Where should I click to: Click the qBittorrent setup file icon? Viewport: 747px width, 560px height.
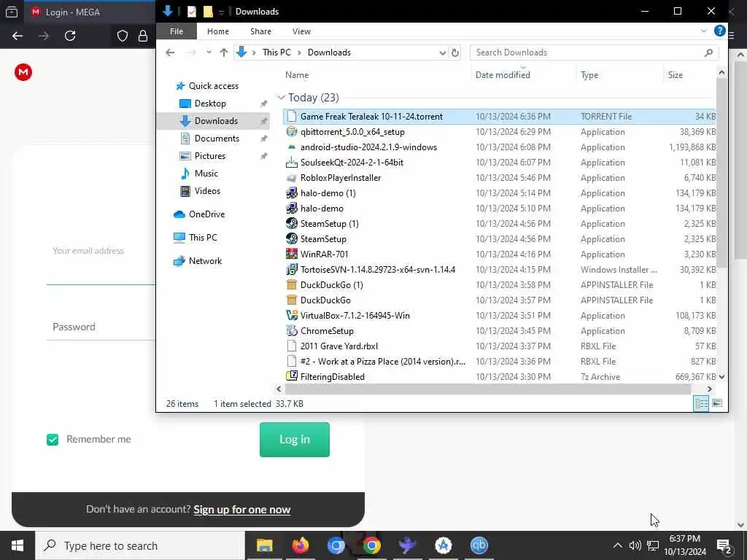click(292, 132)
